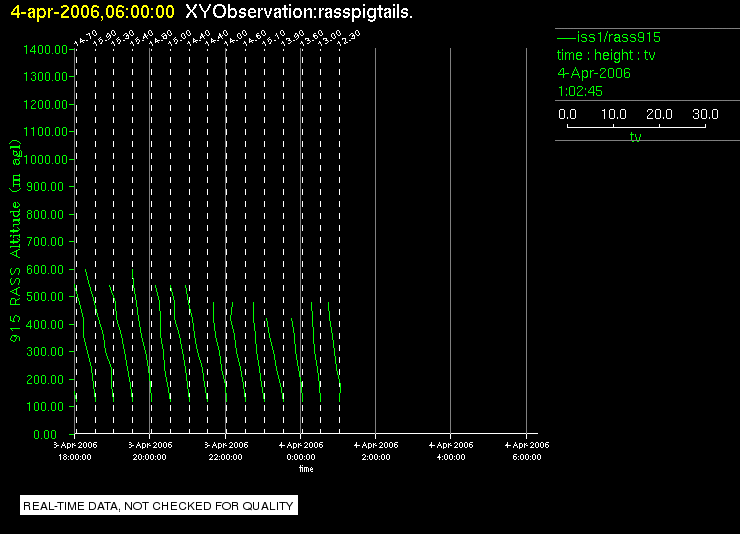This screenshot has height=534, width=740.
Task: Select the title XYObservation:rasspigtails.
Action: click(299, 12)
